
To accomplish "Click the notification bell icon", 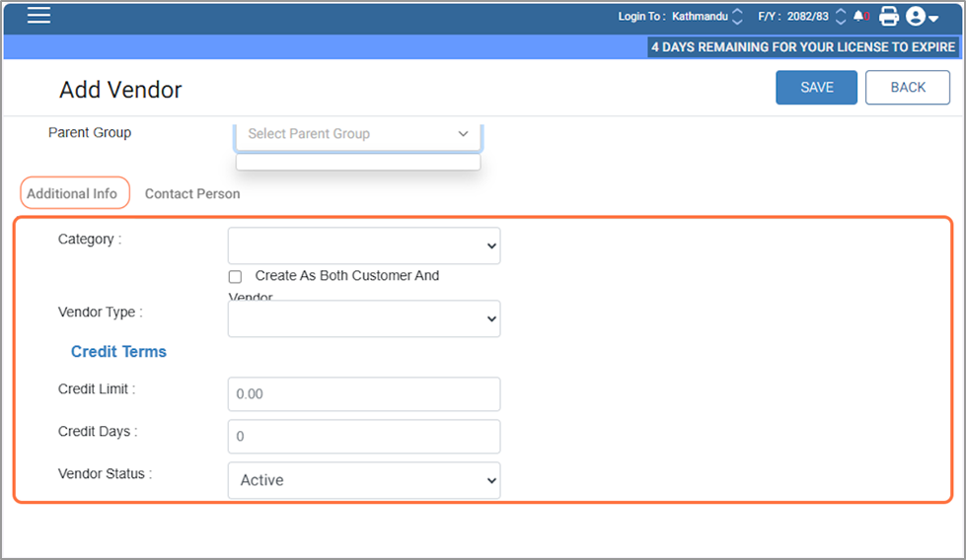I will pos(858,16).
